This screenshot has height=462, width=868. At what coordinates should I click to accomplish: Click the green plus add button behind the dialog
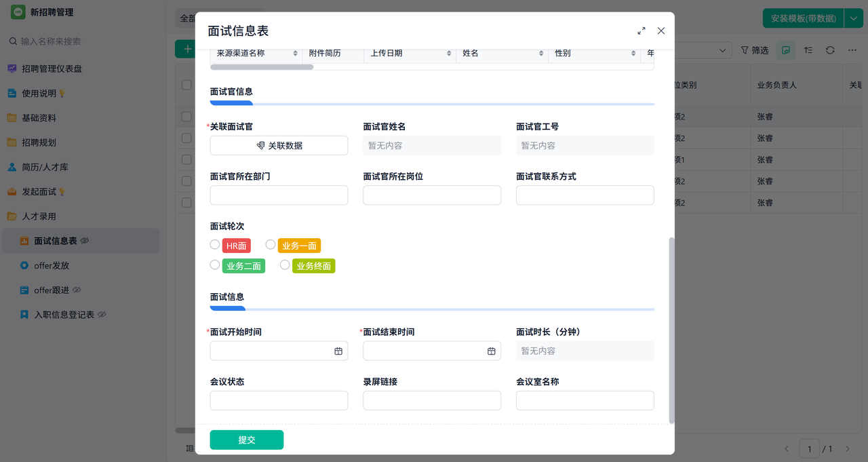click(x=185, y=50)
